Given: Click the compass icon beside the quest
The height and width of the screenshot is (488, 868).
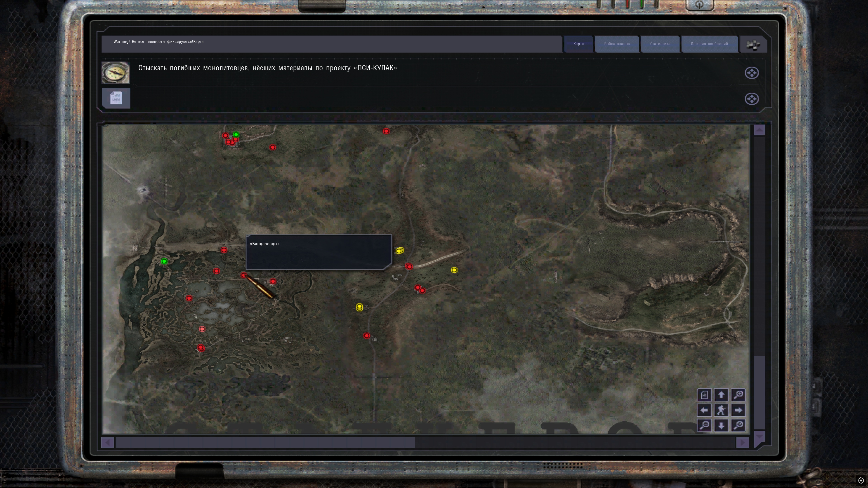Looking at the screenshot, I should pos(116,72).
